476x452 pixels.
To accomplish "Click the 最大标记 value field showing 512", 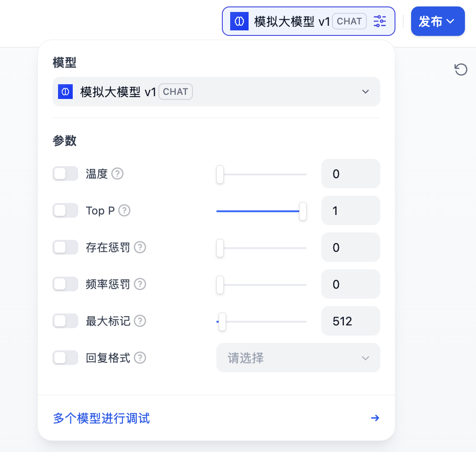I will 350,321.
